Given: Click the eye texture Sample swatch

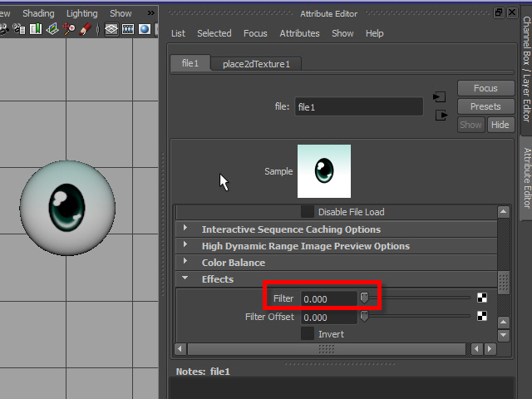Looking at the screenshot, I should click(324, 171).
